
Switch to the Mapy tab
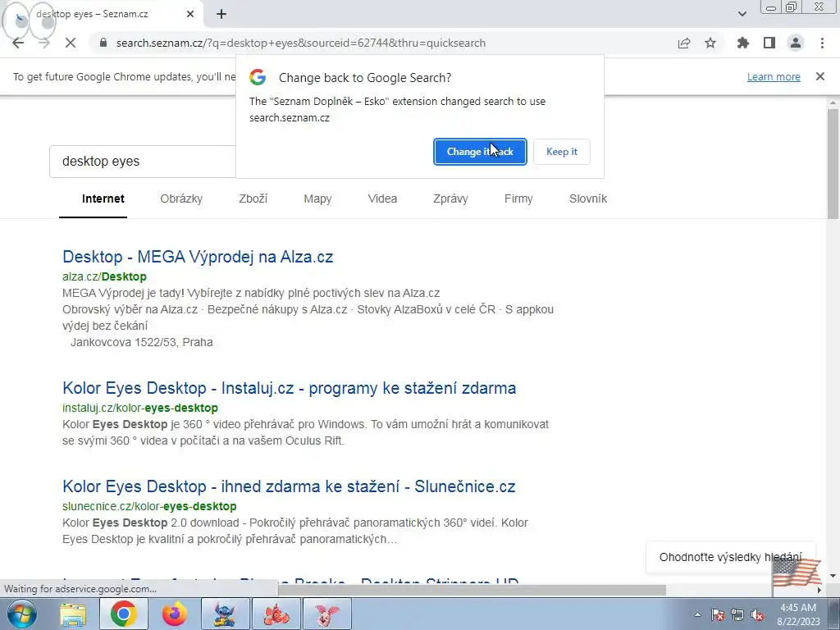(x=317, y=199)
